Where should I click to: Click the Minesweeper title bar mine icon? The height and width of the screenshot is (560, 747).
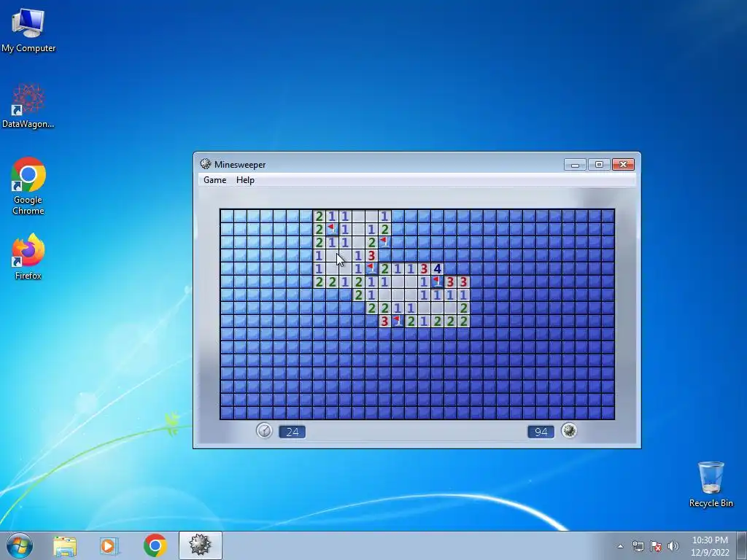click(205, 164)
